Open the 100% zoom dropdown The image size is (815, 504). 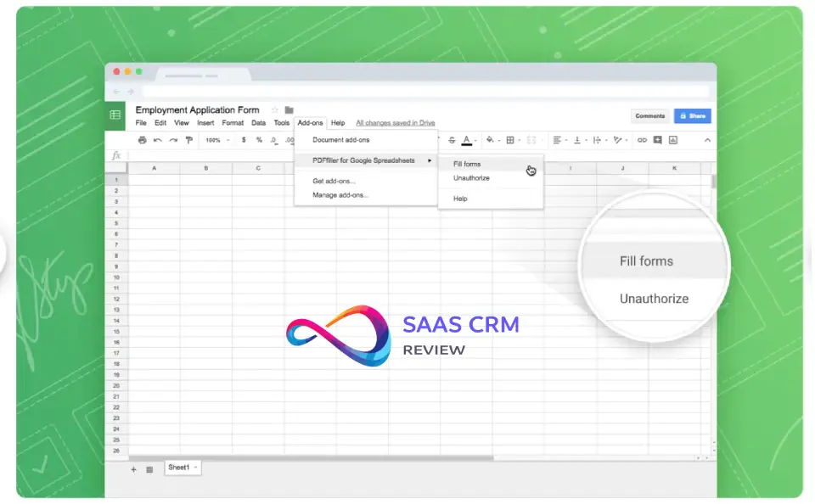[216, 140]
